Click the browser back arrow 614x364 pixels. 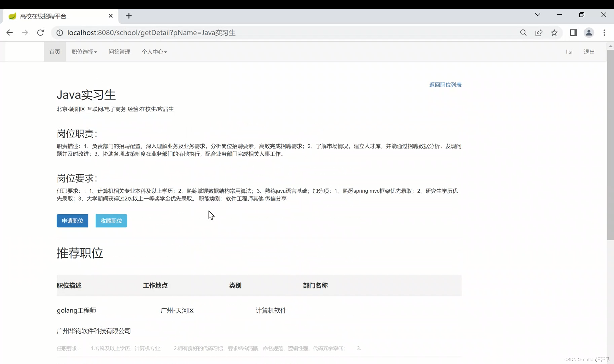click(x=9, y=33)
